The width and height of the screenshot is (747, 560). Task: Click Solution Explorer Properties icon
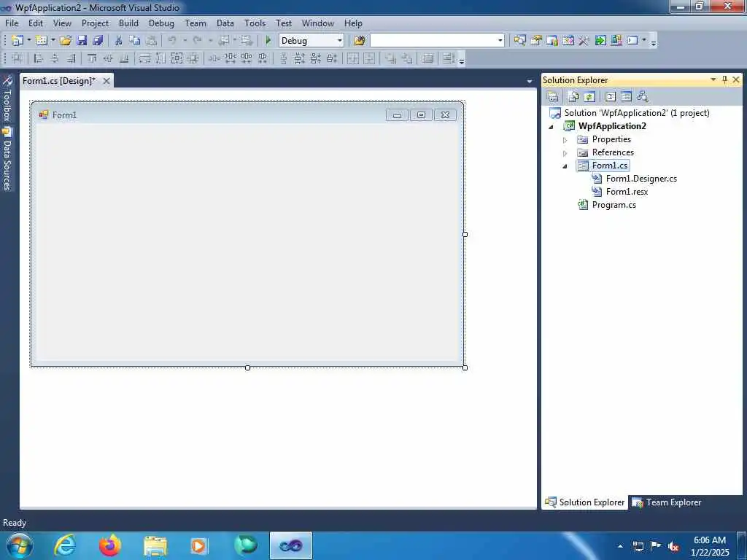(553, 97)
